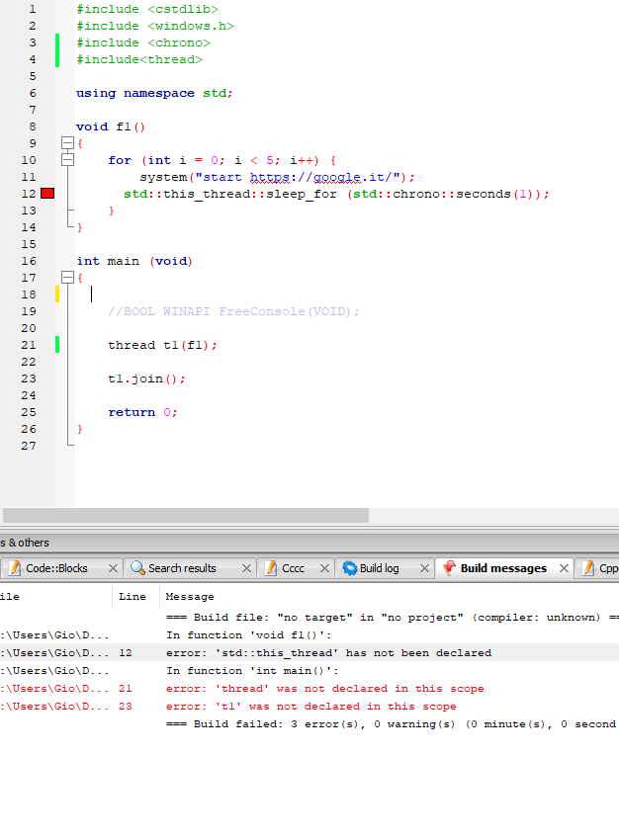The image size is (619, 840).
Task: Click the Build messages pin icon
Action: pyautogui.click(x=449, y=568)
